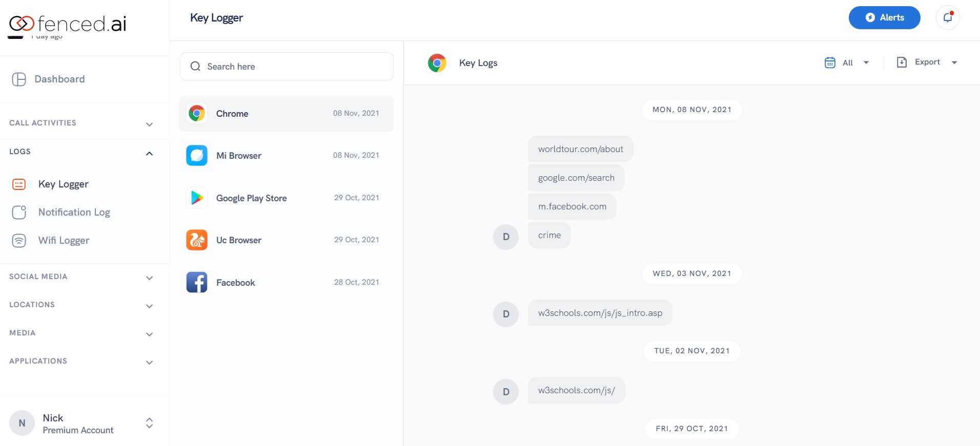Image resolution: width=980 pixels, height=446 pixels.
Task: Click the Mi Browser app icon
Action: pyautogui.click(x=197, y=156)
